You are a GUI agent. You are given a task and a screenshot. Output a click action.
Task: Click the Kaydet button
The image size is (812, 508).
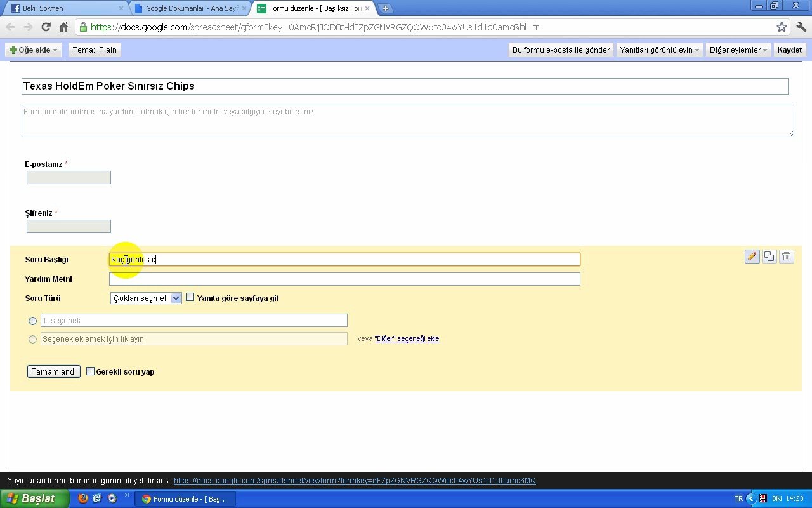790,50
